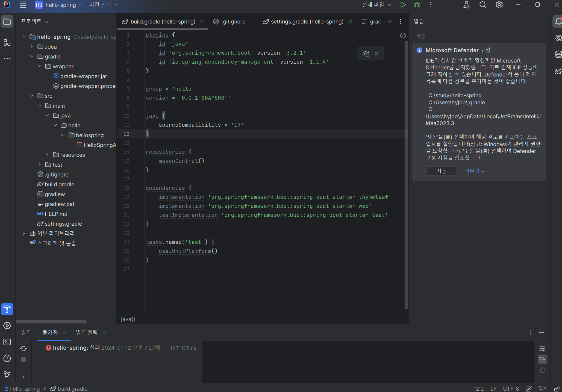Close the settings.gradle tab

350,22
